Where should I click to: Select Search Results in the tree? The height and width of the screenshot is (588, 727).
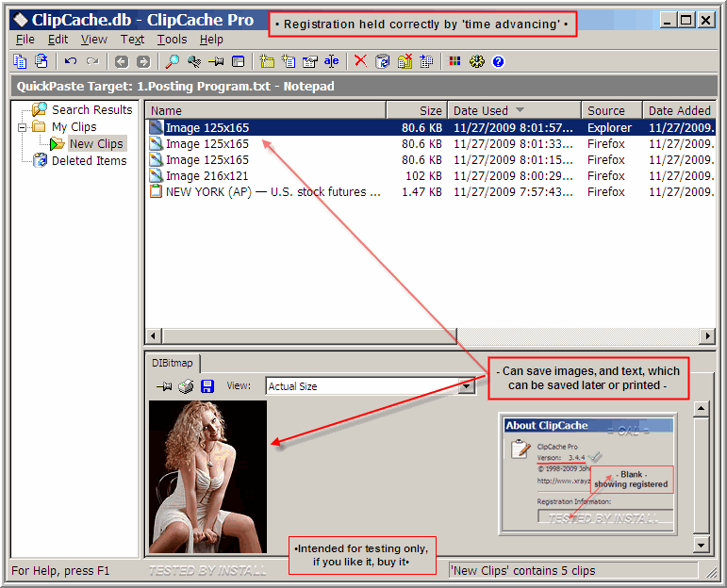(91, 110)
